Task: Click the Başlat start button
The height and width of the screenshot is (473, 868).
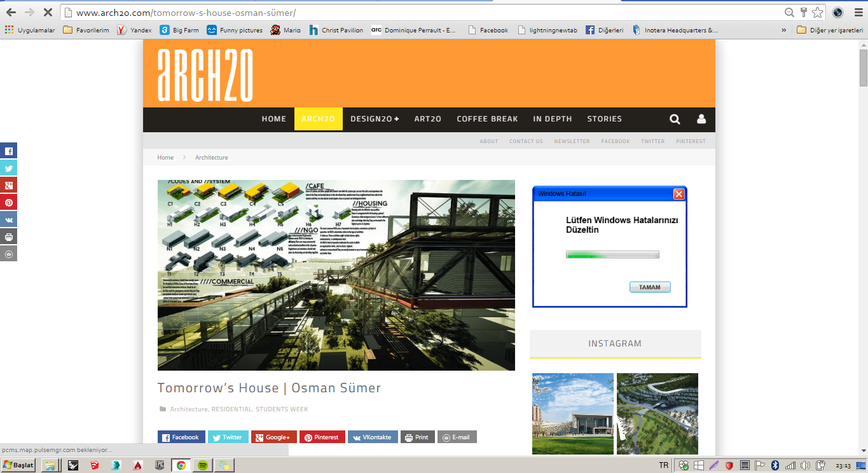Action: pos(18,465)
